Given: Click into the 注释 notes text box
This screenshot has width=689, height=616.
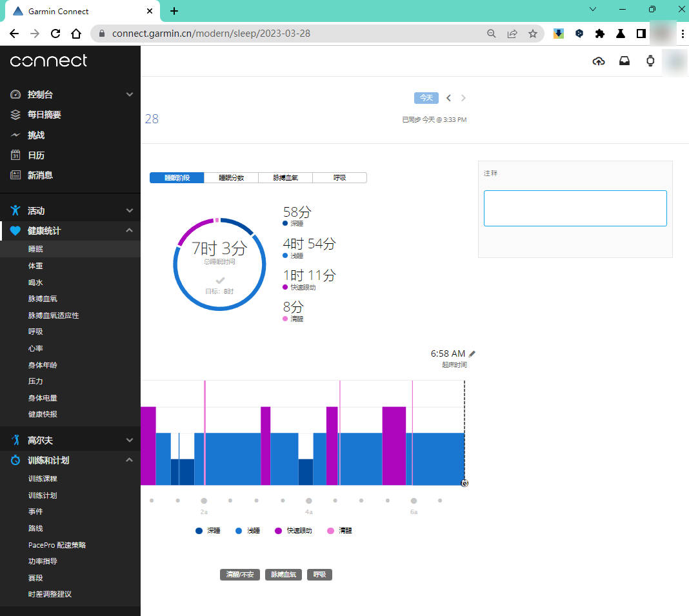Looking at the screenshot, I should pos(575,208).
